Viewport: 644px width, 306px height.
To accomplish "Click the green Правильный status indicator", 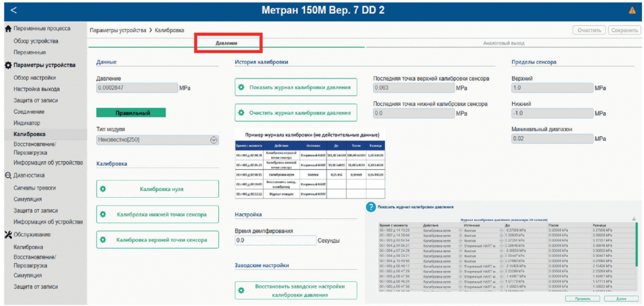I will pyautogui.click(x=131, y=113).
